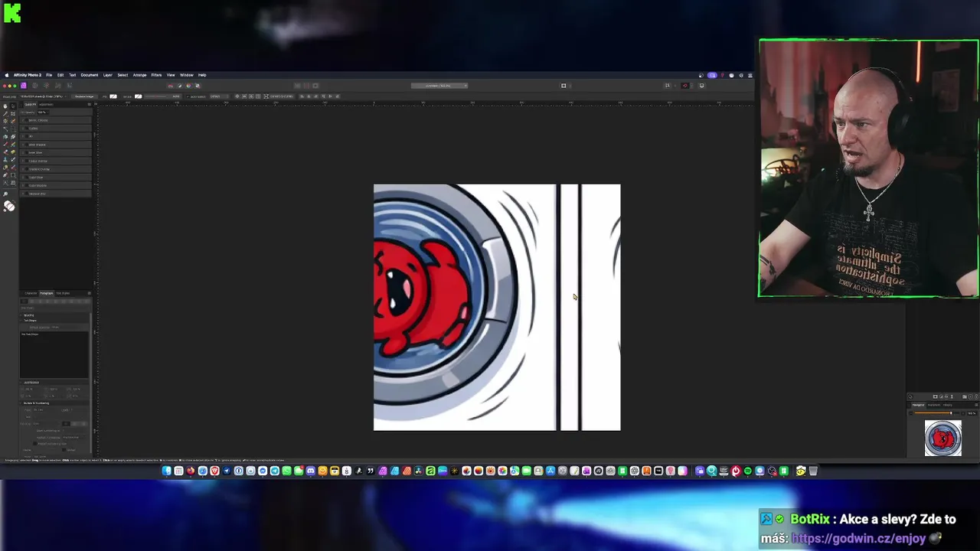Select the Rectangular Marquee tool
The height and width of the screenshot is (551, 980).
13,129
